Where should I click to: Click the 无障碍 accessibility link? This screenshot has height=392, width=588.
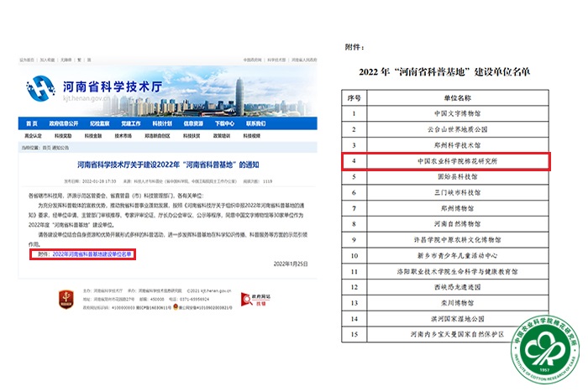pyautogui.click(x=66, y=60)
